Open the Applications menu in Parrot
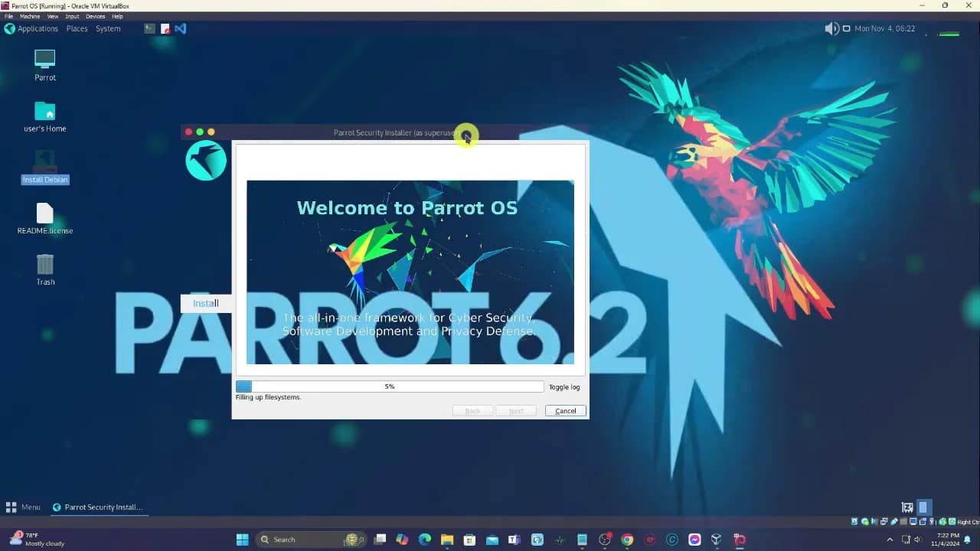Image resolution: width=980 pixels, height=551 pixels. (32, 28)
